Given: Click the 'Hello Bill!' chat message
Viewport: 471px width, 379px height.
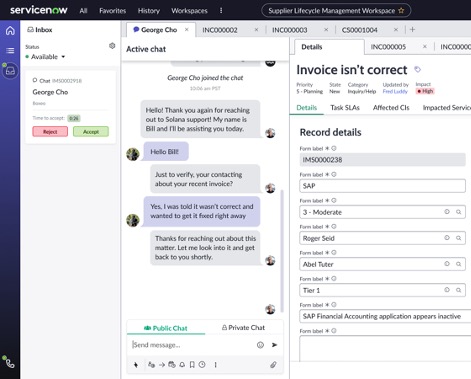Looking at the screenshot, I should pos(166,152).
